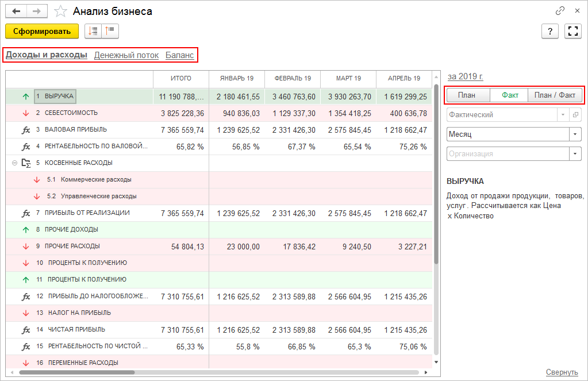This screenshot has height=381, width=588.
Task: Click the forward navigation arrow
Action: click(x=37, y=11)
